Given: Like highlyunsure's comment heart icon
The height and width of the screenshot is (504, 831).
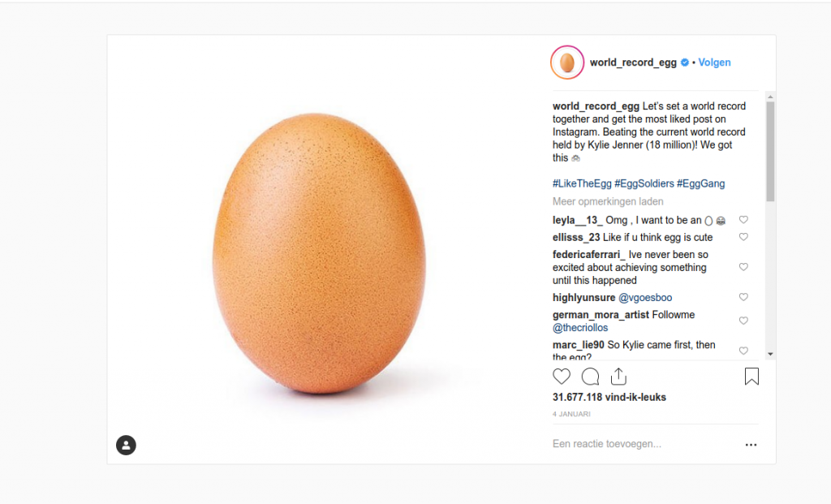Looking at the screenshot, I should [x=743, y=297].
